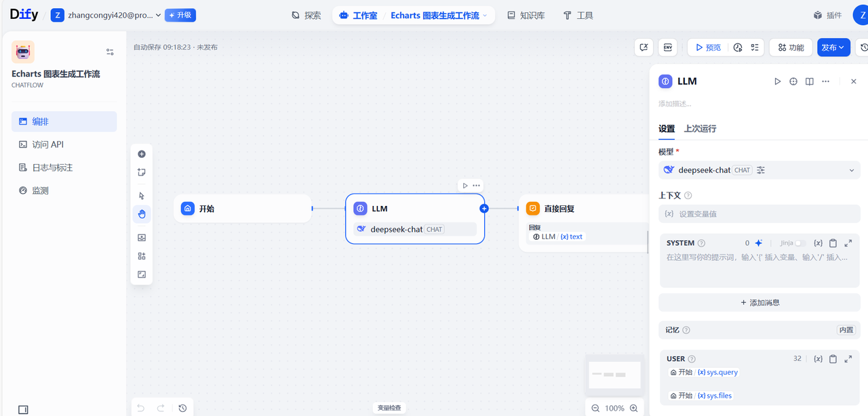Open the 知识库 knowledge menu
Screen dimensions: 868x416
coord(526,15)
